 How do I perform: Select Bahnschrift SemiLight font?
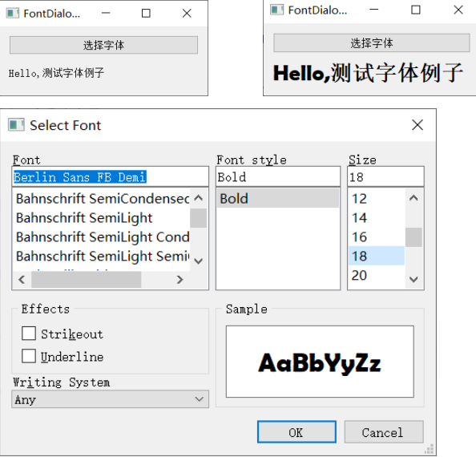(103, 217)
